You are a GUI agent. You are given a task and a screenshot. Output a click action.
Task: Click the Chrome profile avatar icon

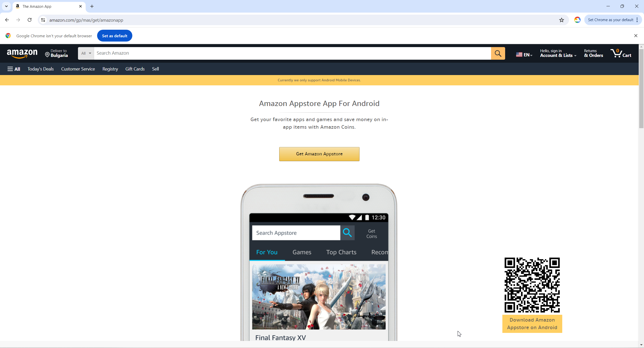pyautogui.click(x=577, y=20)
